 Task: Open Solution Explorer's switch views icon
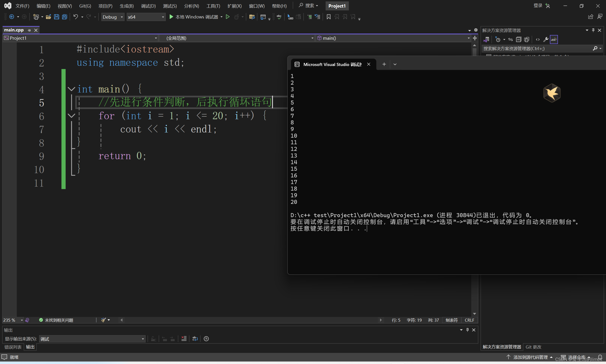(x=486, y=39)
